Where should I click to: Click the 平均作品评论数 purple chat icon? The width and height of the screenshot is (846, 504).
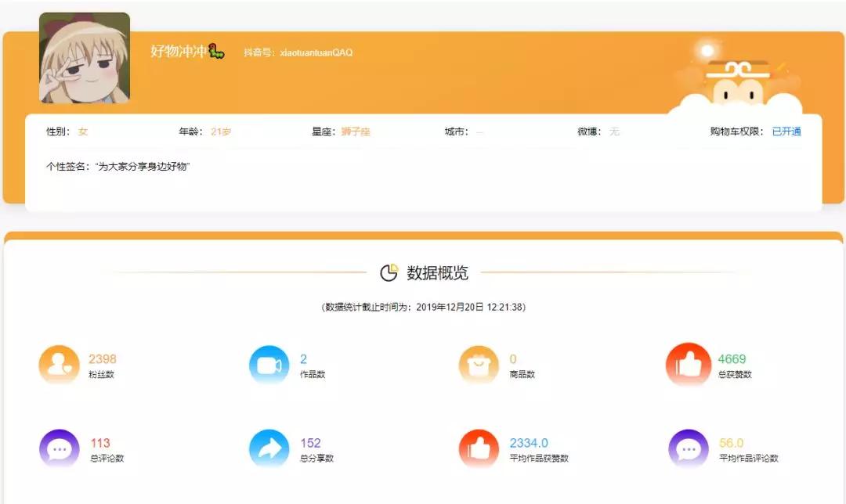(x=688, y=448)
